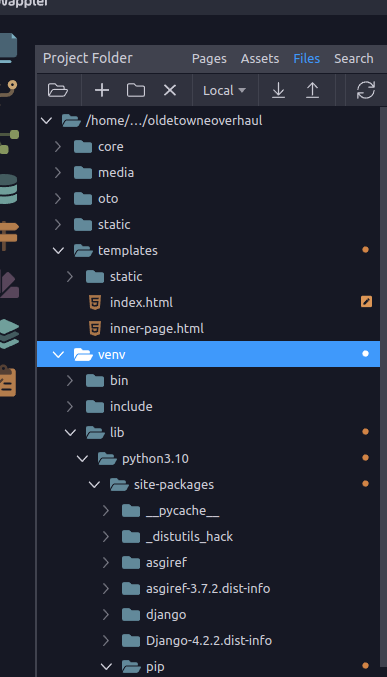Viewport: 387px width, 677px height.
Task: Click the file tree vertical scrollbar
Action: click(384, 389)
